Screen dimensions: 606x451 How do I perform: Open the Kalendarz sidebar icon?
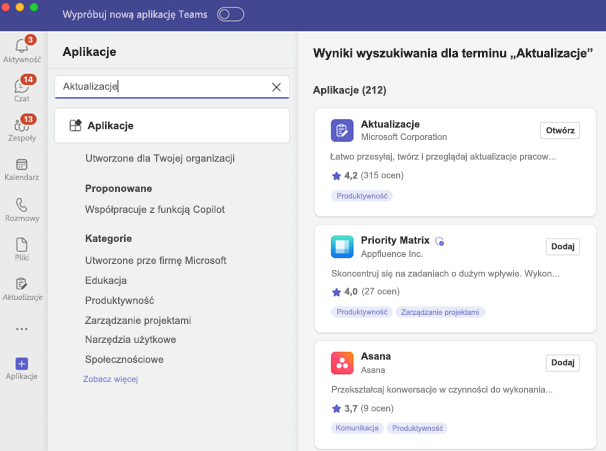(21, 164)
